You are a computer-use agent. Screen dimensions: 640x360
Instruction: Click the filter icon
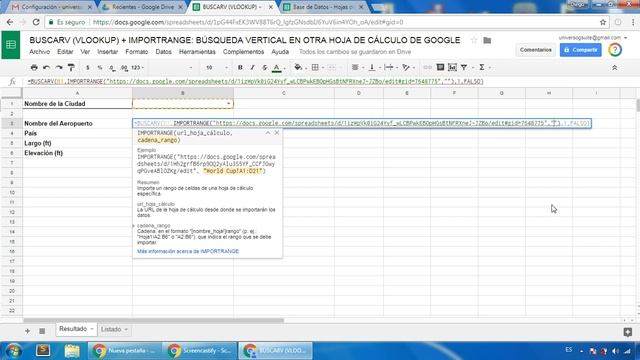click(464, 67)
